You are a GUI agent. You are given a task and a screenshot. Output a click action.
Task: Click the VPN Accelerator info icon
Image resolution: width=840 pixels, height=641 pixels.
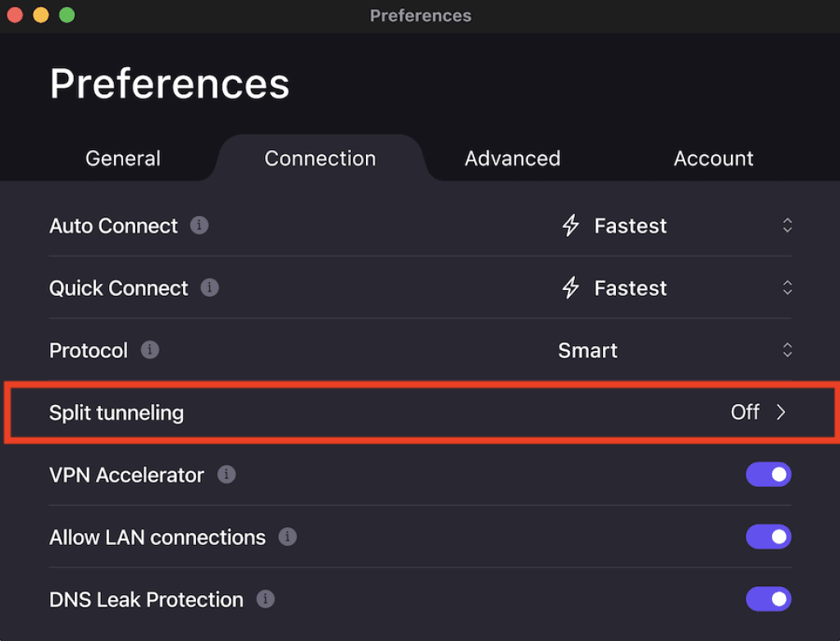click(226, 475)
